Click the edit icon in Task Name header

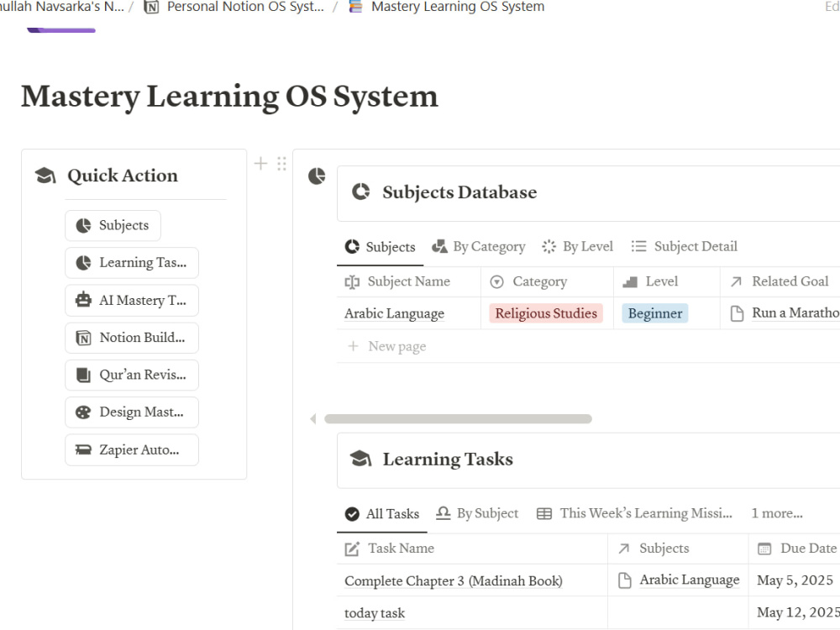(x=352, y=549)
